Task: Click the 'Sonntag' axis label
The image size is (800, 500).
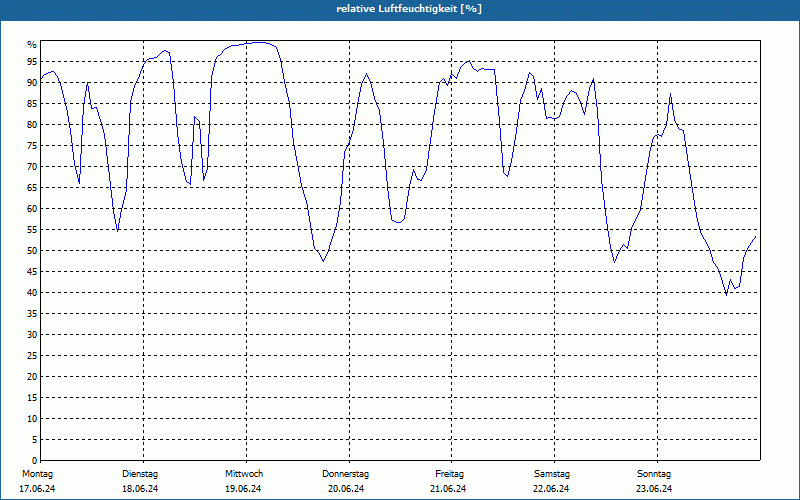Action: [654, 474]
